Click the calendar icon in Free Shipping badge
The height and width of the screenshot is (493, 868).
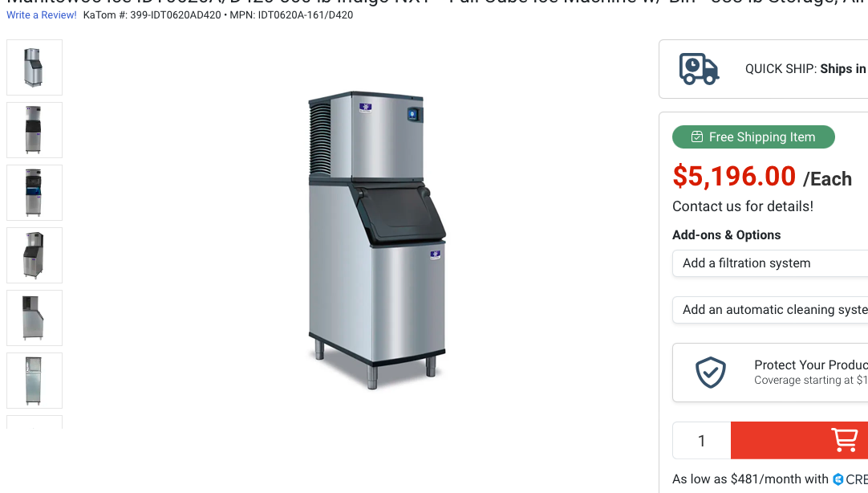pyautogui.click(x=697, y=136)
